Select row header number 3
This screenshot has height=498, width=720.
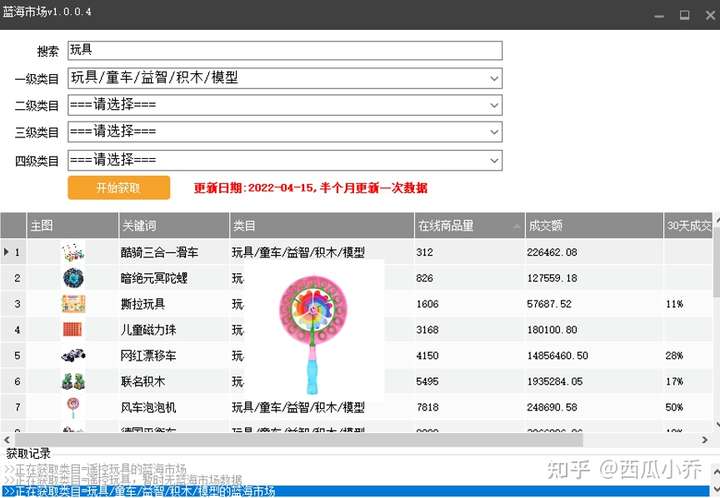pos(13,304)
